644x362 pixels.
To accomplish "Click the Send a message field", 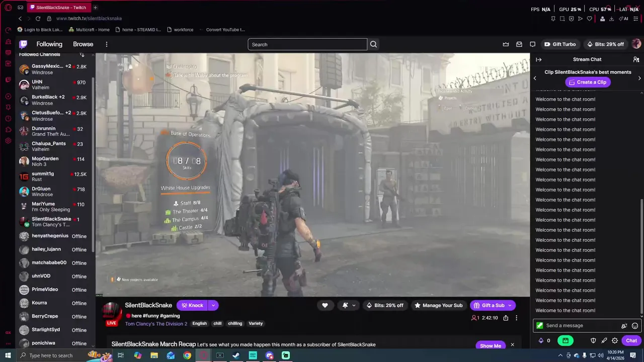I will pos(580,326).
